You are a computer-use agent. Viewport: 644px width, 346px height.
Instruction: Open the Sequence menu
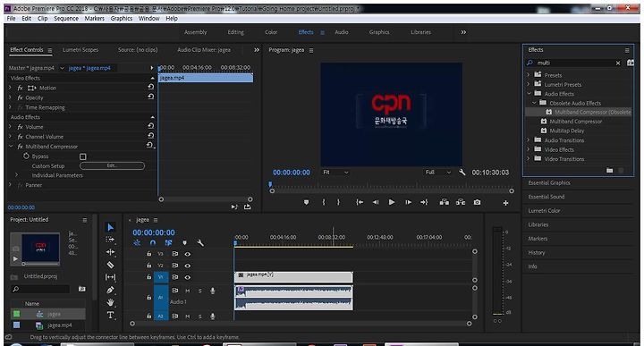pos(65,19)
